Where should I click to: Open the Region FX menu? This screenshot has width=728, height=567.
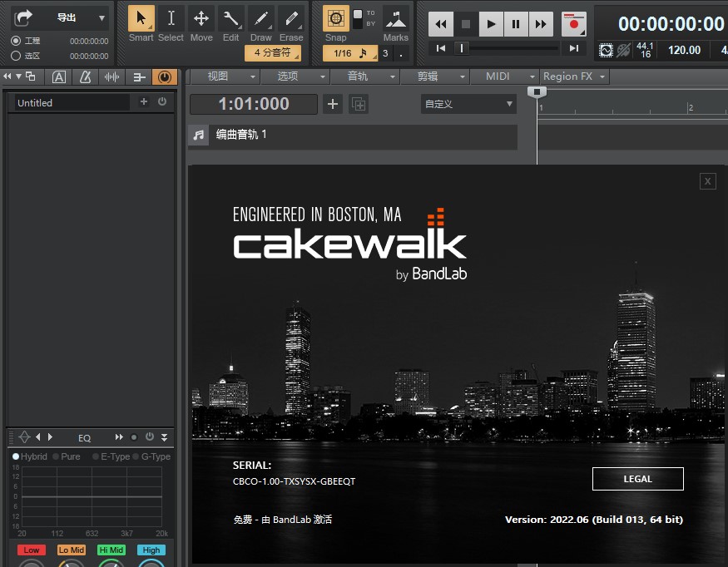pyautogui.click(x=575, y=76)
